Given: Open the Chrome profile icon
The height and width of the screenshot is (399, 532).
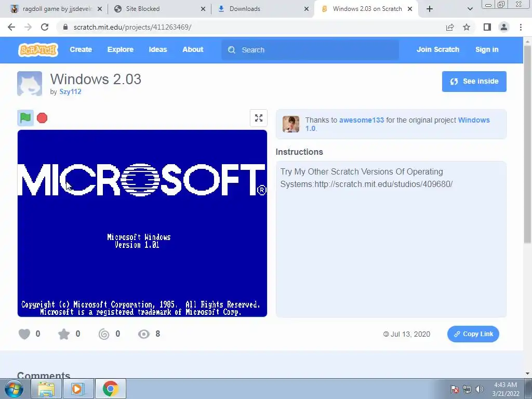Looking at the screenshot, I should point(504,27).
